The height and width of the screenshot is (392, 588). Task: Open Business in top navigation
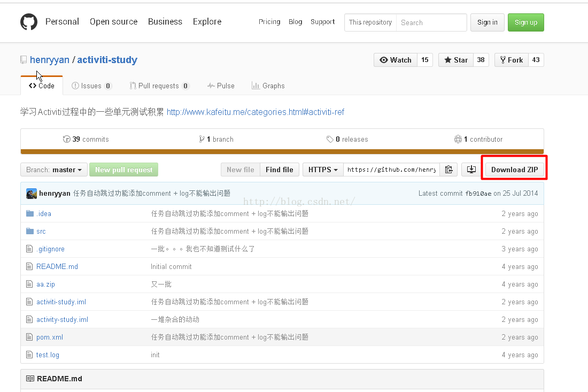point(165,22)
